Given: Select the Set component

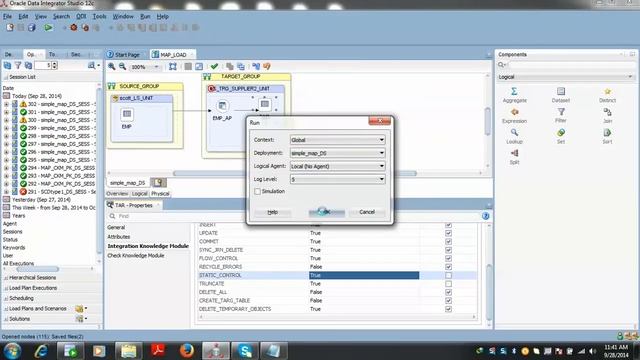Looking at the screenshot, I should click(x=560, y=136).
